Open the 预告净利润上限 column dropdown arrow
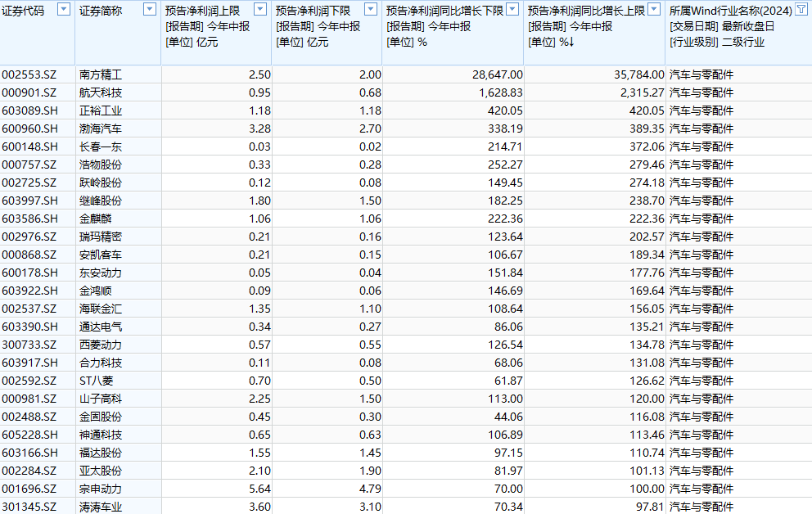Viewport: 812px width, 514px height. click(x=259, y=10)
